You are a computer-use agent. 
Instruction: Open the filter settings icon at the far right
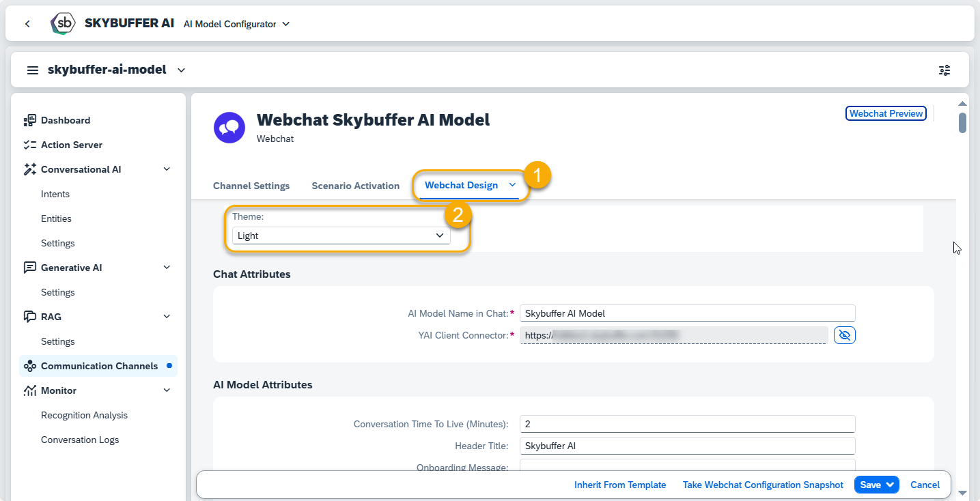click(x=944, y=70)
